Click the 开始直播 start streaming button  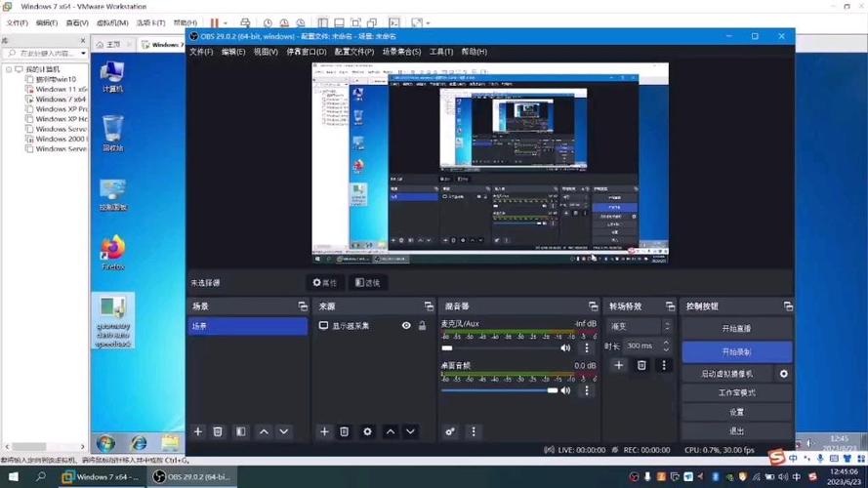[x=736, y=329]
